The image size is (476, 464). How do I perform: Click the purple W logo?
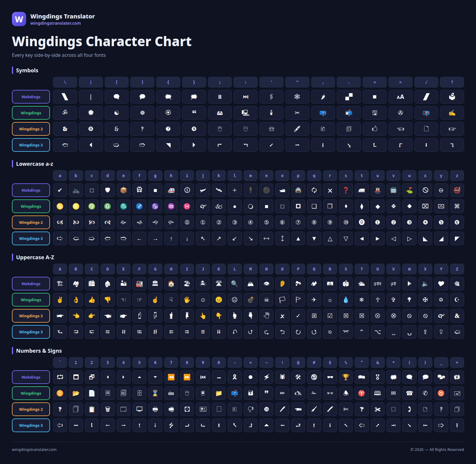(x=19, y=19)
